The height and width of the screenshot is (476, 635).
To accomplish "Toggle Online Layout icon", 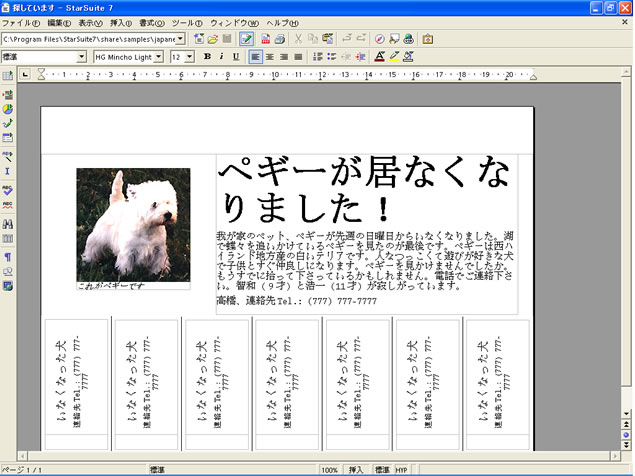I will pos(8,286).
